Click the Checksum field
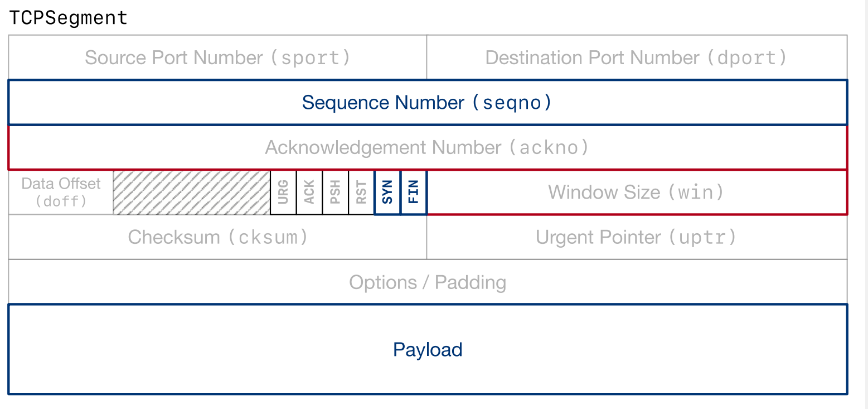 pos(217,237)
